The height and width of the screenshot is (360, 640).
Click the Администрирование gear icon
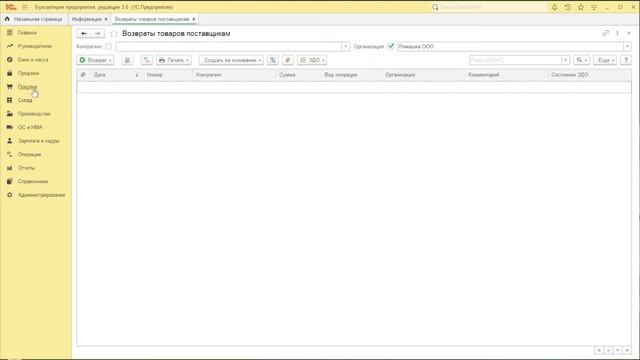[9, 195]
